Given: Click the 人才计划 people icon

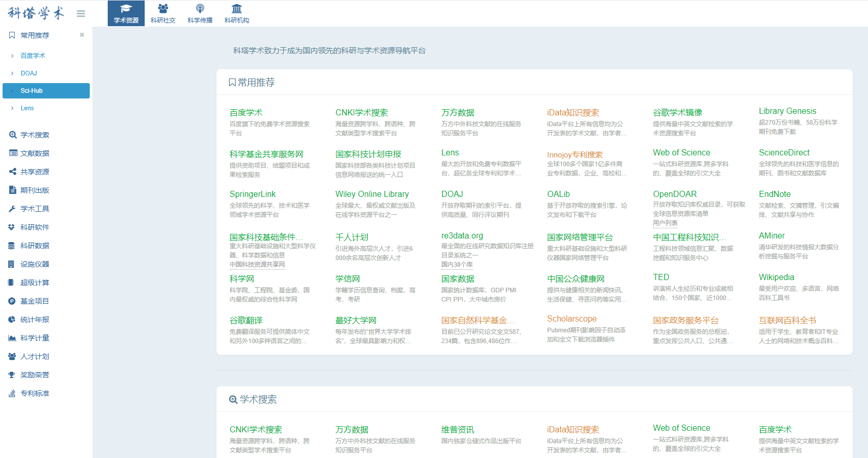Looking at the screenshot, I should [12, 356].
